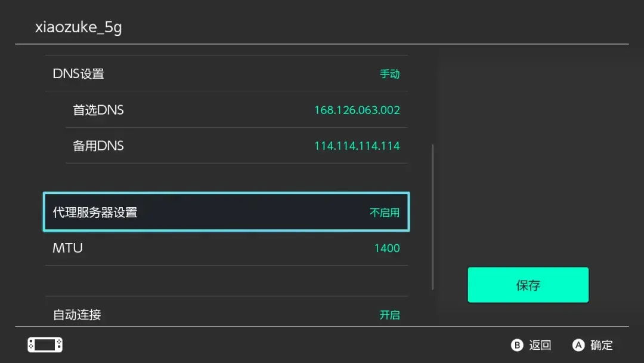644x363 pixels.
Task: Select 确定 confirm label in footer
Action: 602,345
